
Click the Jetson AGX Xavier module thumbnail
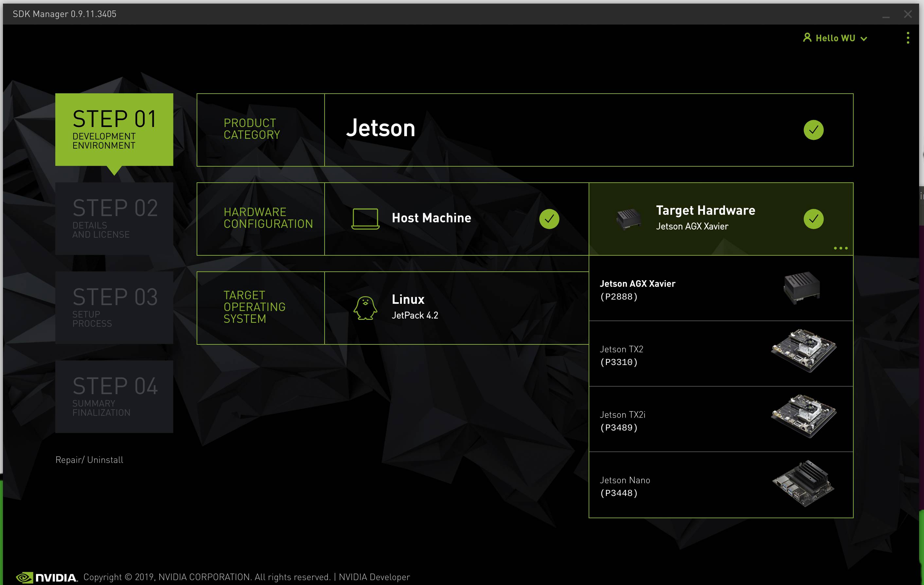coord(802,288)
